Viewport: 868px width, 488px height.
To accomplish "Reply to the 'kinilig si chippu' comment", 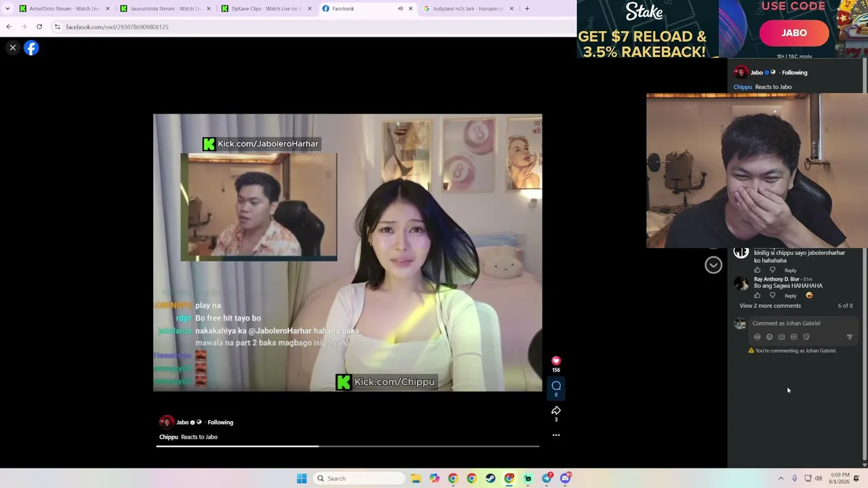I will (x=791, y=270).
